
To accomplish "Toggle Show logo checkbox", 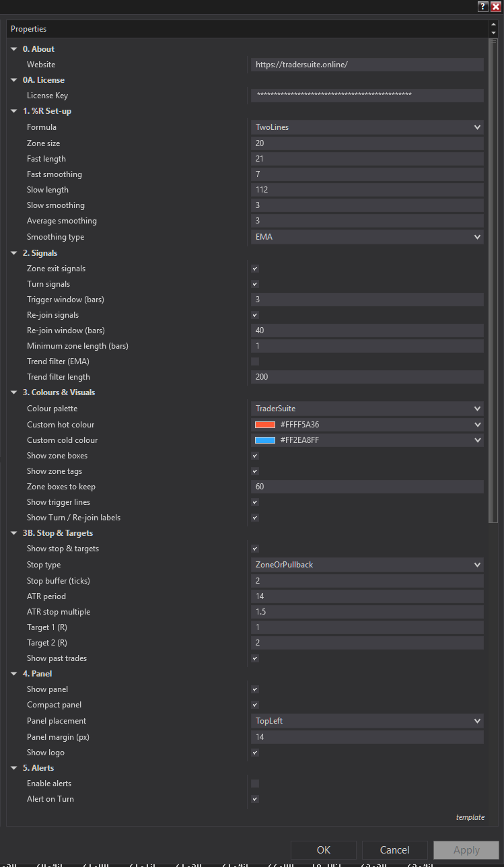I will click(255, 753).
